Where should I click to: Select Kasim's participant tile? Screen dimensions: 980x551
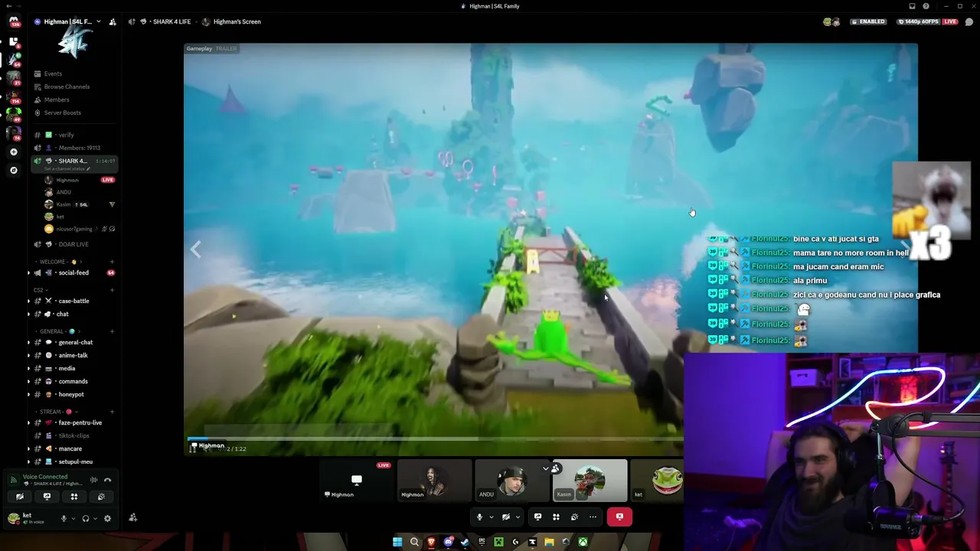tap(590, 480)
